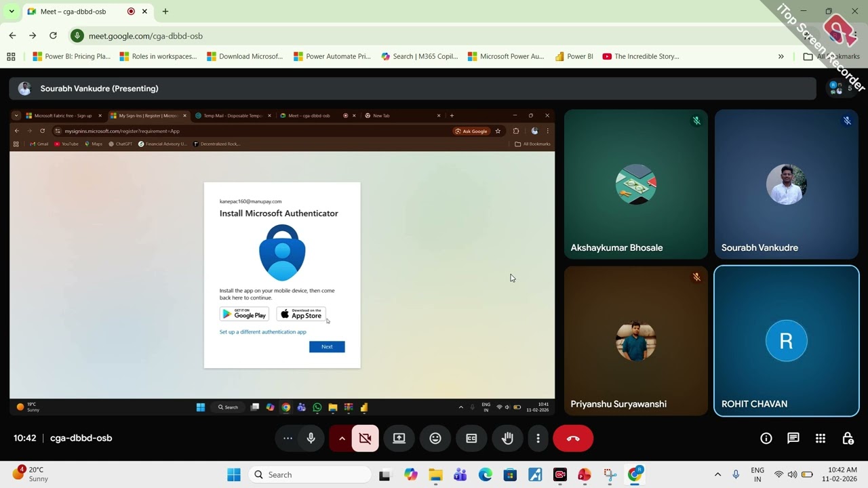Open the Meet activities grid
The width and height of the screenshot is (868, 488).
click(x=821, y=439)
